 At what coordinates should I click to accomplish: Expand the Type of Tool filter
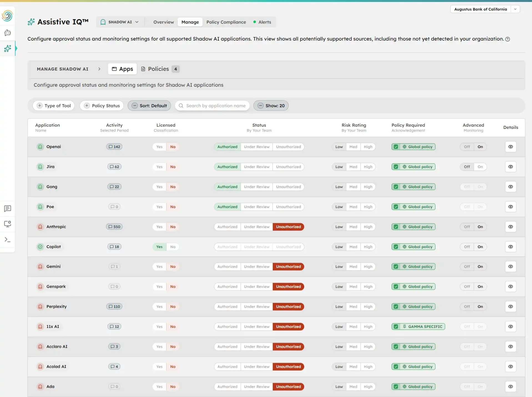pyautogui.click(x=54, y=106)
